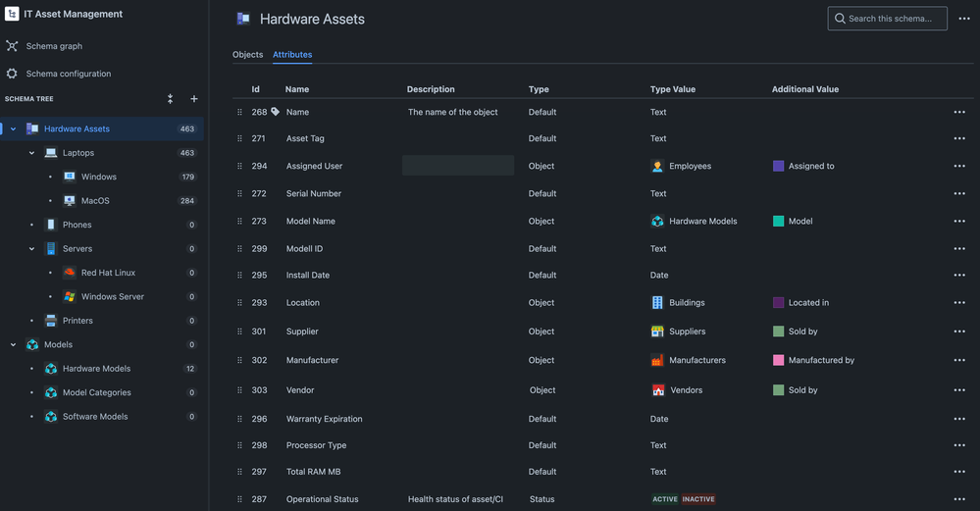Open more options for Operational Status row

959,499
